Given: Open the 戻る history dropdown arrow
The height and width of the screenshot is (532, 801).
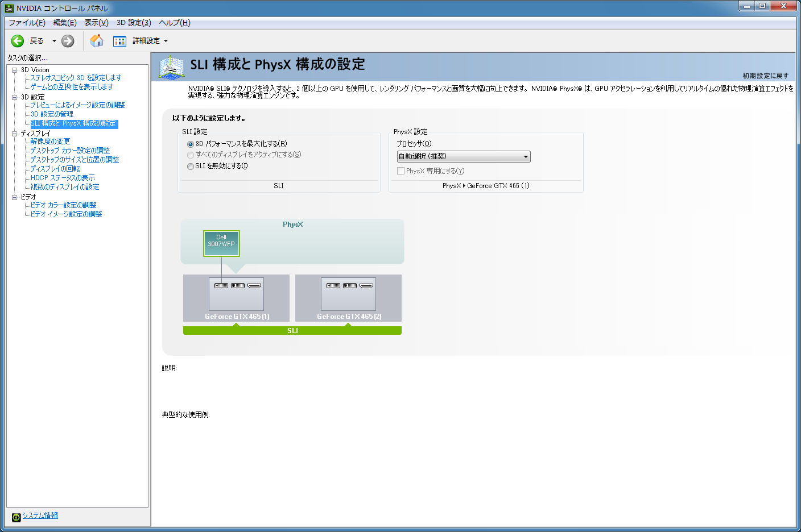Looking at the screenshot, I should (54, 41).
